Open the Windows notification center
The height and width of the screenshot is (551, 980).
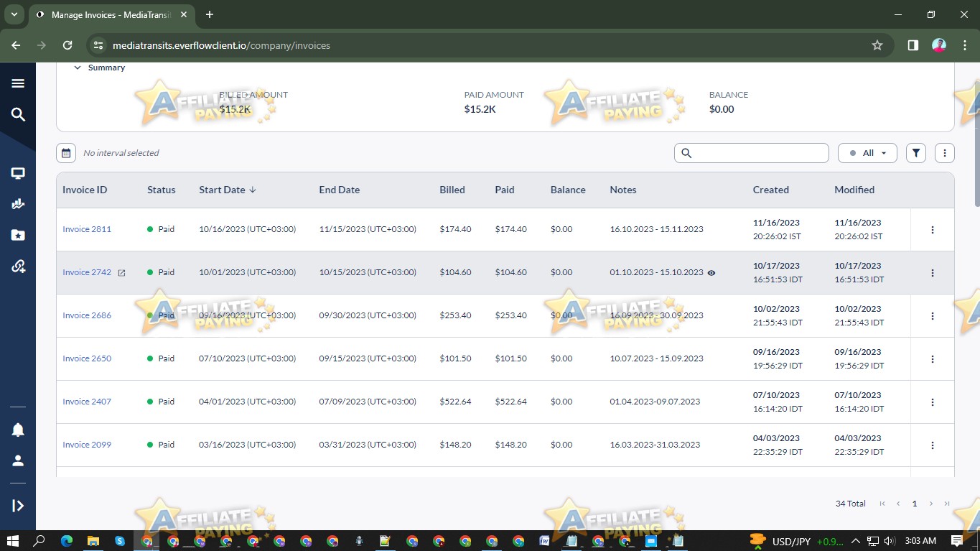tap(957, 540)
